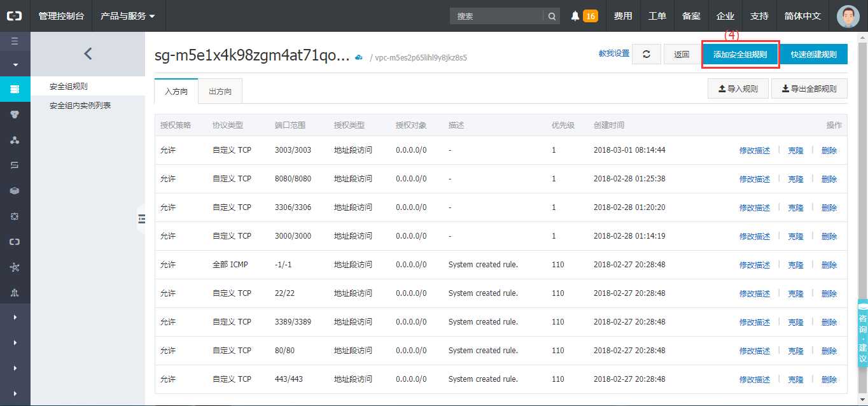
Task: Open the swap arrows sidebar icon
Action: 15,165
